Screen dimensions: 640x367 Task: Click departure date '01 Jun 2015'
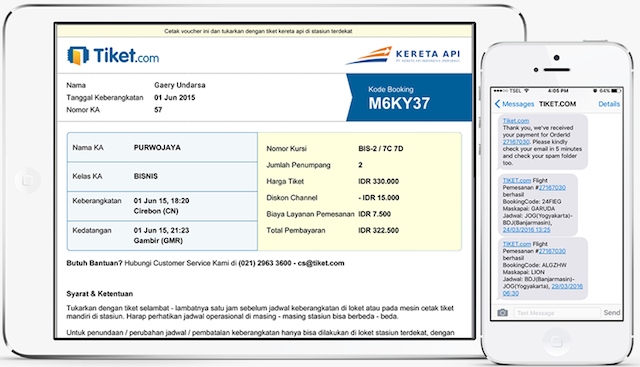(175, 98)
